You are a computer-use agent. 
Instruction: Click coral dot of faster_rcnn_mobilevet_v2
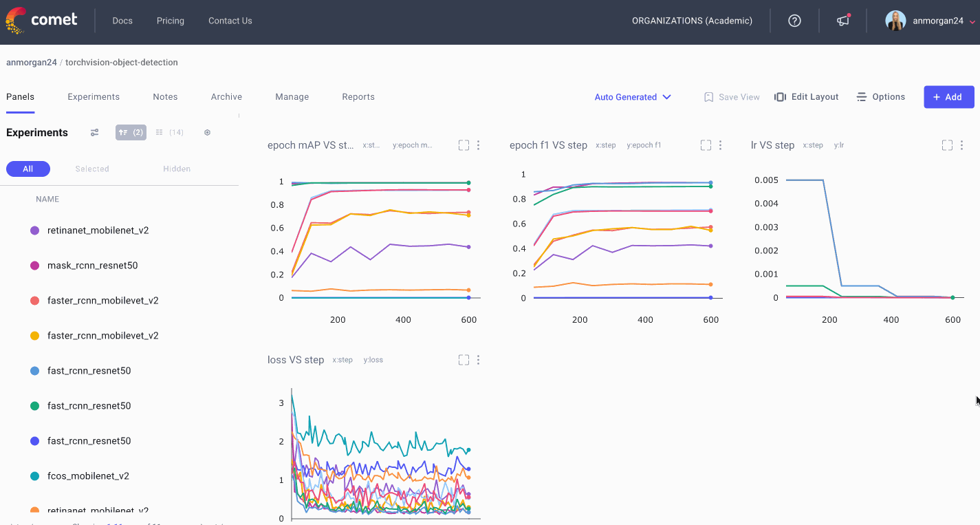[x=35, y=301]
